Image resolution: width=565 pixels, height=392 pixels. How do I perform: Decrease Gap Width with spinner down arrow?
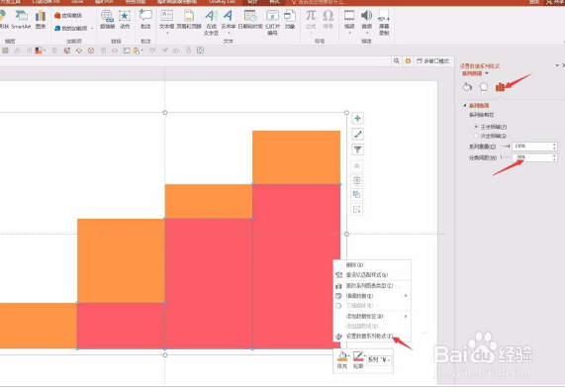point(554,159)
